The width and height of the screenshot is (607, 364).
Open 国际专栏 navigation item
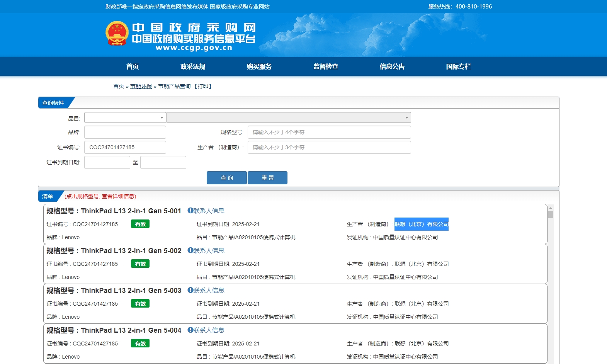pyautogui.click(x=459, y=66)
